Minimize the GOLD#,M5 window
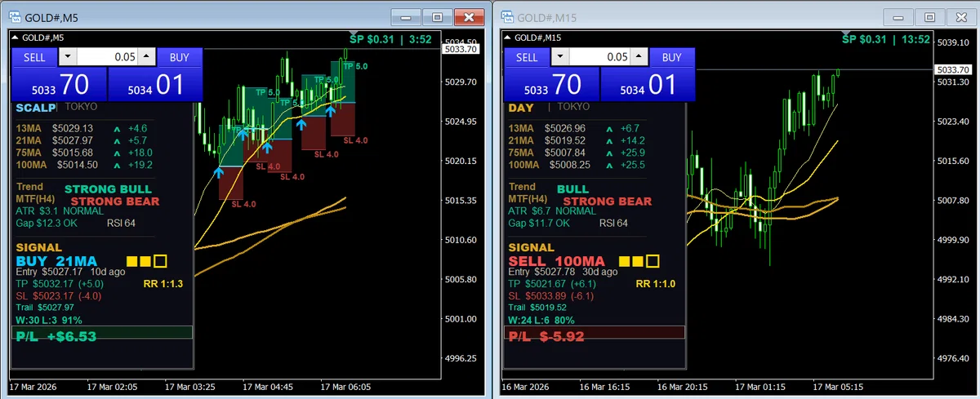The image size is (980, 399). coord(406,17)
